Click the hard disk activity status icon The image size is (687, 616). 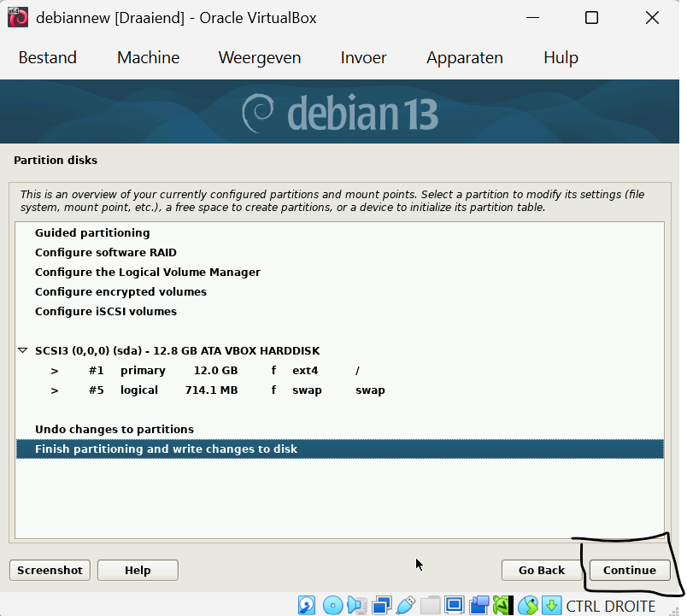(x=307, y=606)
